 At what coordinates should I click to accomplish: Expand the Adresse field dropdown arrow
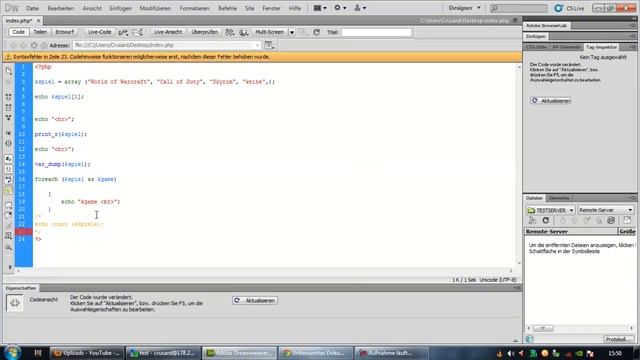pos(257,45)
